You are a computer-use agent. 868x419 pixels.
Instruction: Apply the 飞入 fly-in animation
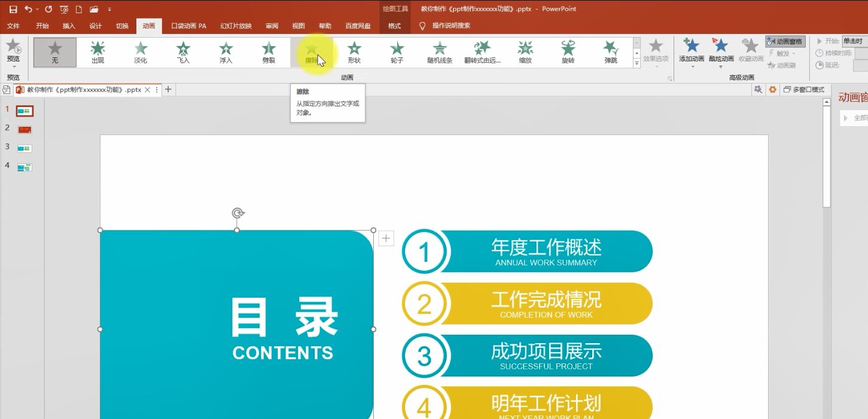[x=183, y=52]
